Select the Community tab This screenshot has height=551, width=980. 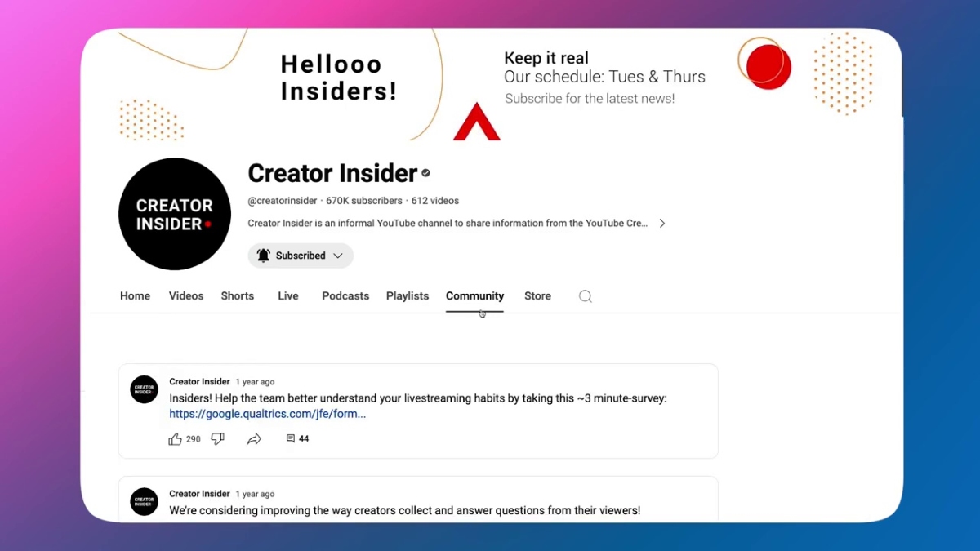(474, 296)
